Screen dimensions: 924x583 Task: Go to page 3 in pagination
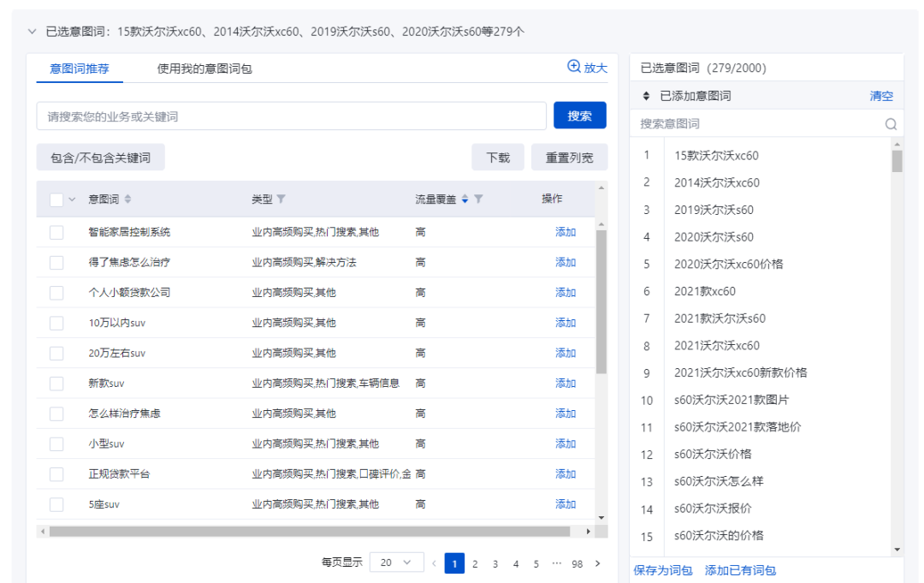click(x=495, y=563)
